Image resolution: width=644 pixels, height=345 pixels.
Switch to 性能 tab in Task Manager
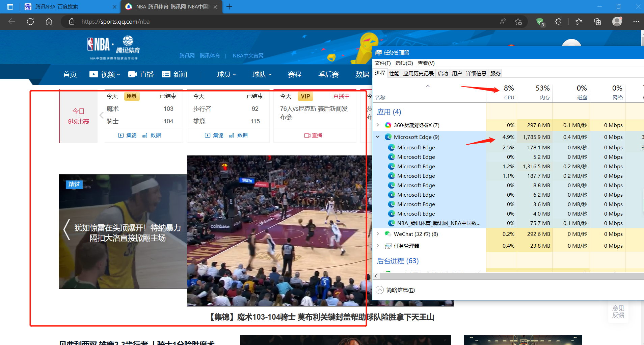[x=394, y=73]
